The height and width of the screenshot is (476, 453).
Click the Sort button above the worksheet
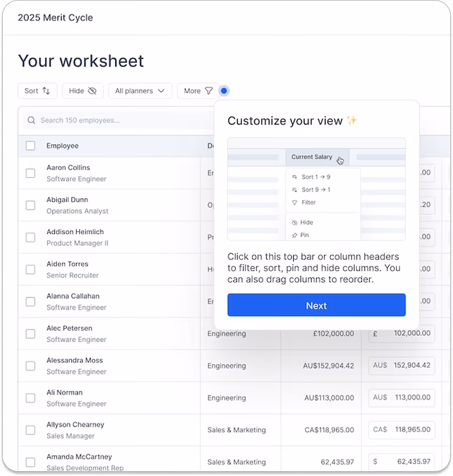37,91
